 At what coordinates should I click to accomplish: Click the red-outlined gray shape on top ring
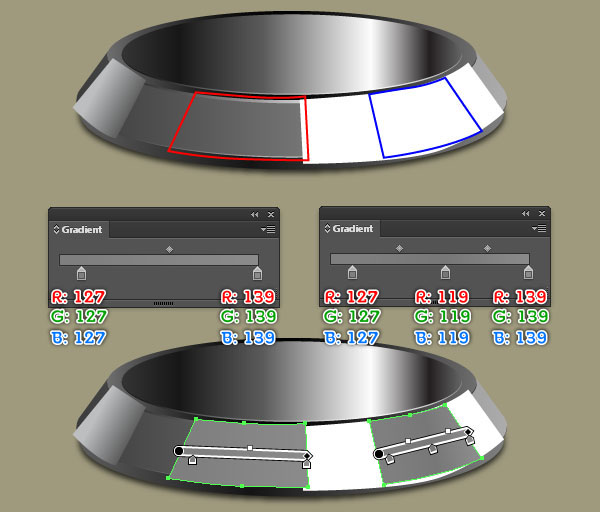click(241, 126)
